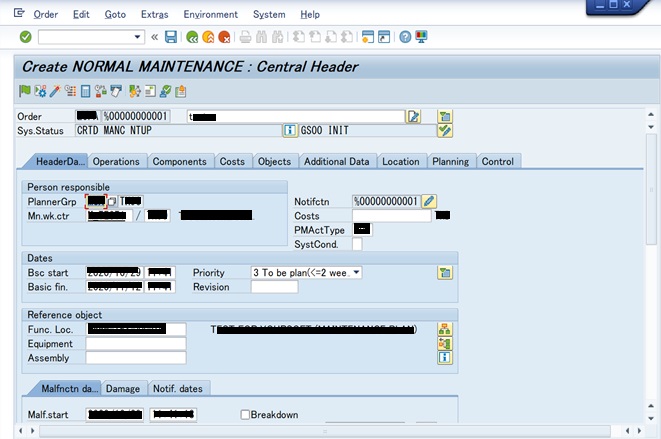Switch to the Operations tab
The width and height of the screenshot is (661, 439).
click(116, 161)
